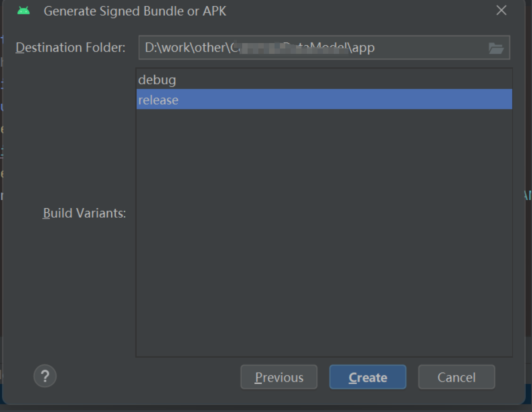Cancel the signed bundle wizard
Viewport: 532px width, 412px height.
[456, 377]
